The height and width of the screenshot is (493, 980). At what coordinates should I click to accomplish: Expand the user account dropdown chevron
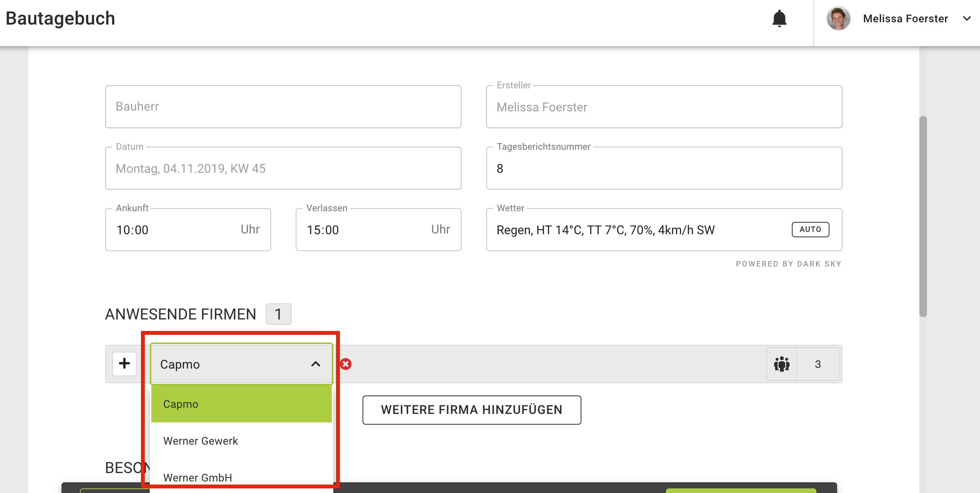[967, 18]
